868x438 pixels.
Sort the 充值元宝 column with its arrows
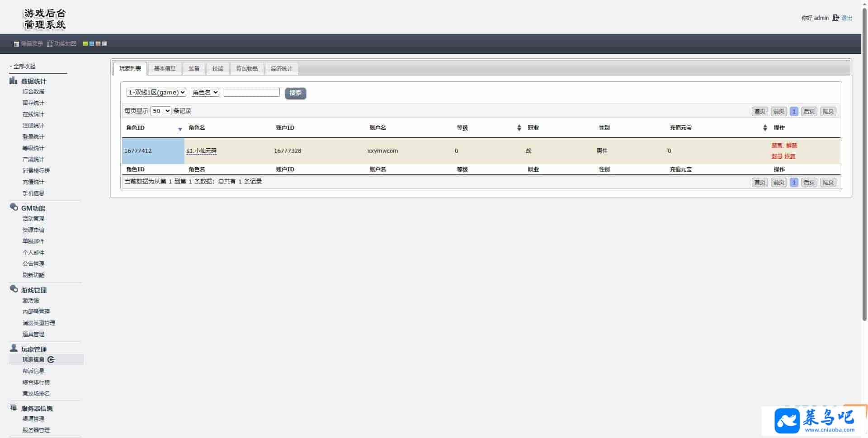click(x=765, y=128)
